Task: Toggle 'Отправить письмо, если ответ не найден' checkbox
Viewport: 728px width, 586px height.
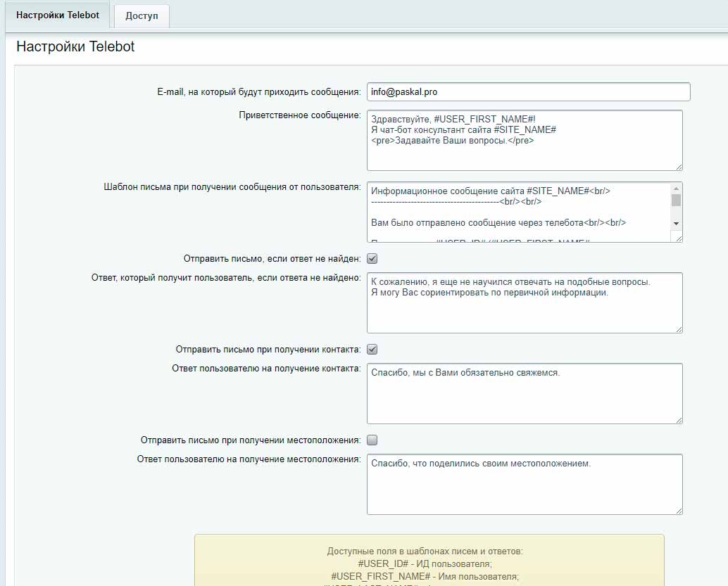Action: (x=372, y=258)
